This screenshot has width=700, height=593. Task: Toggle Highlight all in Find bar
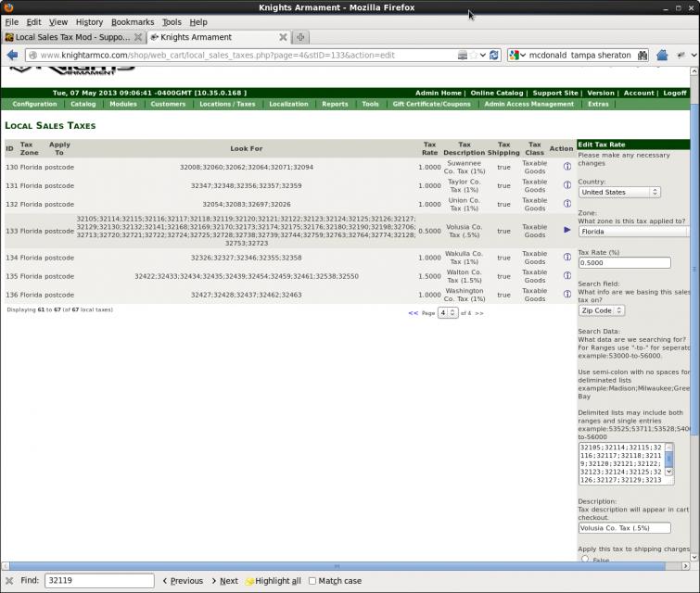pos(274,581)
